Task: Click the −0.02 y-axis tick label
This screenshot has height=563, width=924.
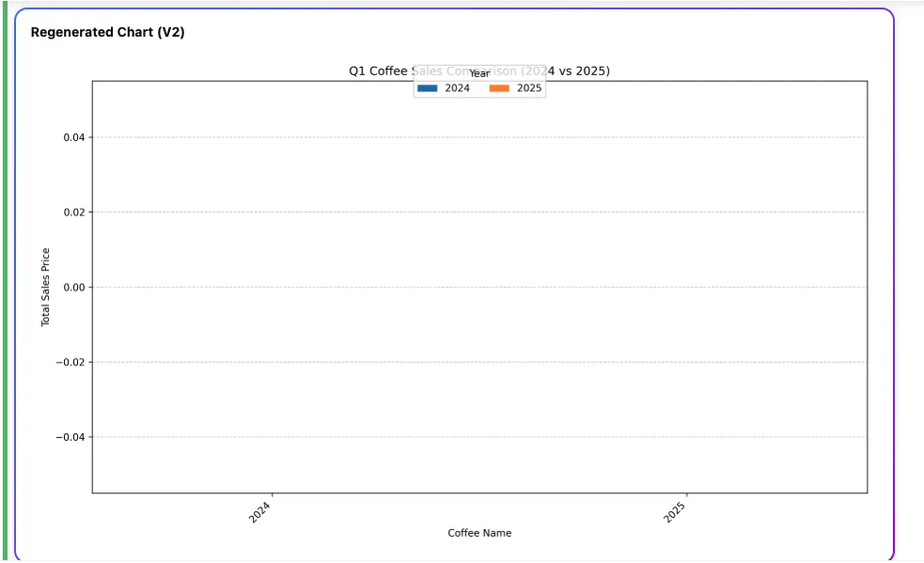Action: click(x=70, y=362)
